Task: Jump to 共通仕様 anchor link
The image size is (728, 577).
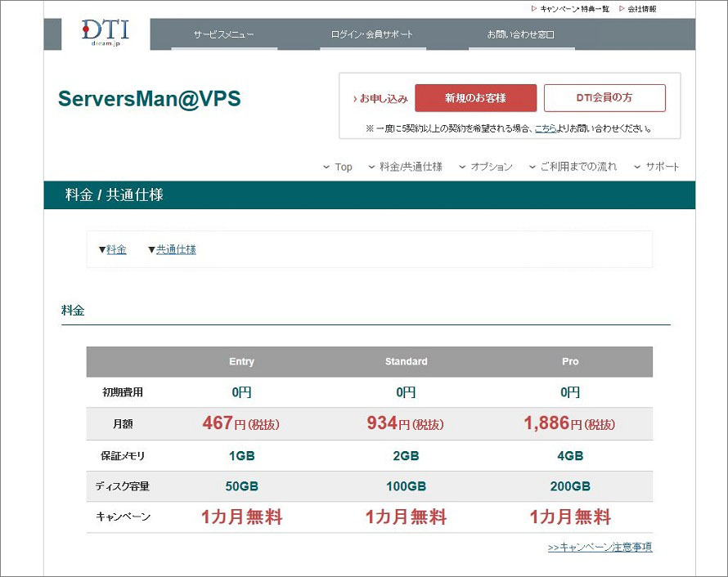Action: tap(176, 249)
